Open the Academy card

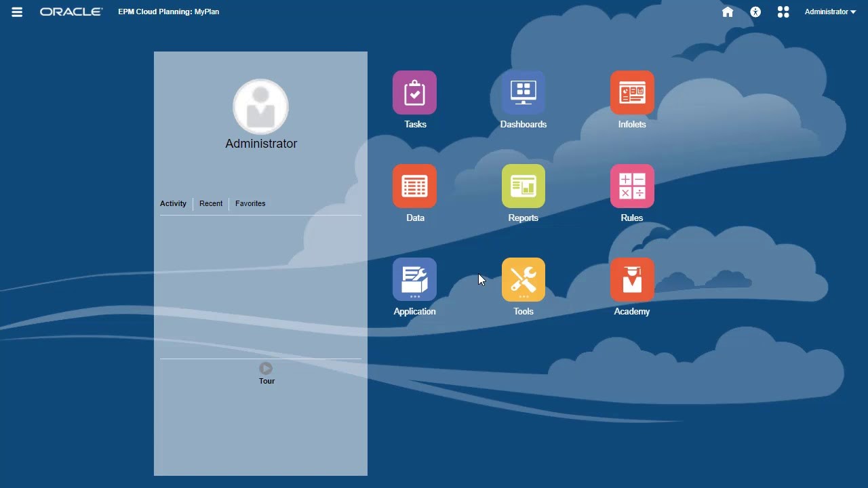pyautogui.click(x=632, y=279)
